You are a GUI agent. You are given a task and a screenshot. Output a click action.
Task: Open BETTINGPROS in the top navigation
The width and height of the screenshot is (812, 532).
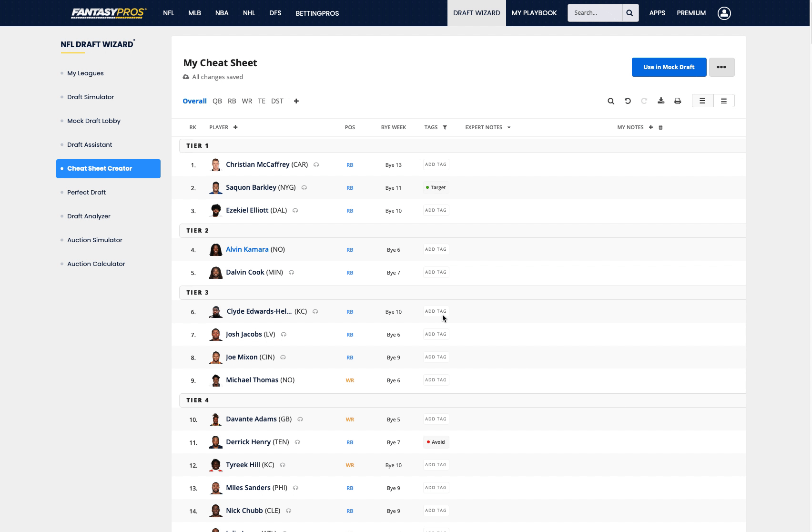(x=317, y=13)
